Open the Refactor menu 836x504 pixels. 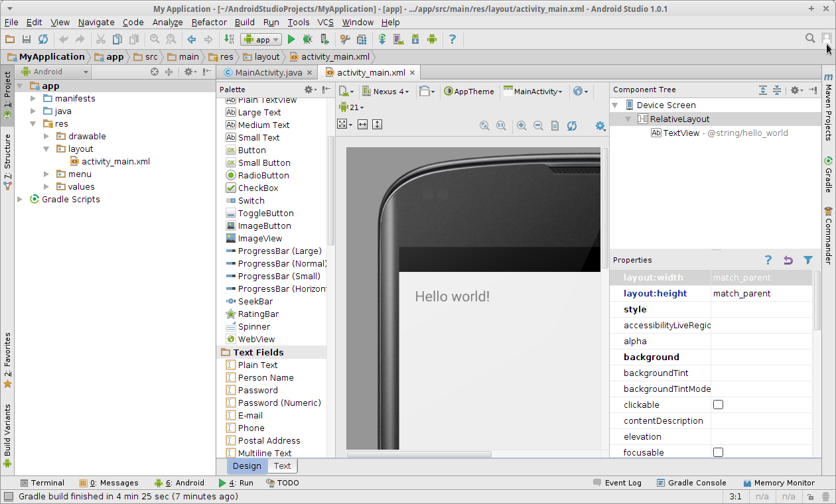pos(209,22)
